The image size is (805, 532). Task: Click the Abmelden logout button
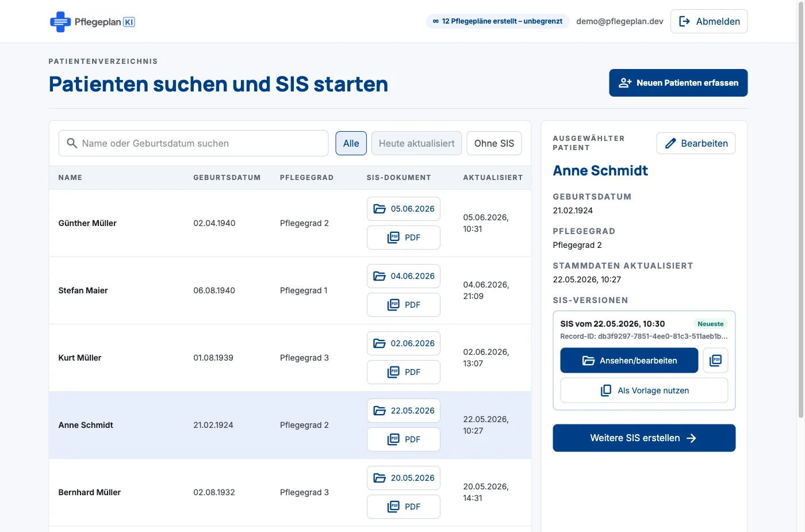point(709,21)
